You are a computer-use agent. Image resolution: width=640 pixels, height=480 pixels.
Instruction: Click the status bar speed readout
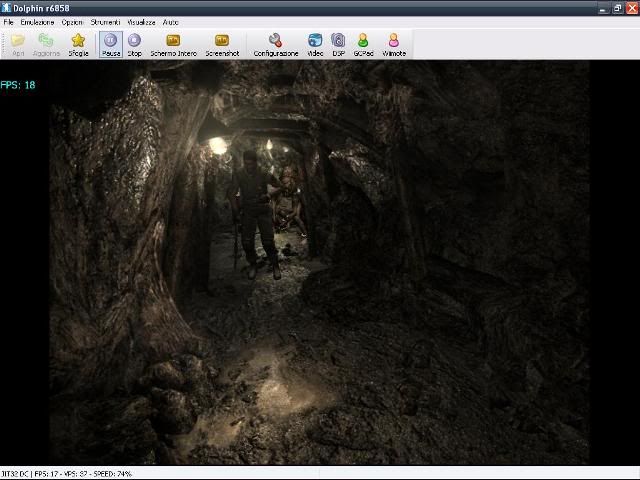click(x=113, y=474)
